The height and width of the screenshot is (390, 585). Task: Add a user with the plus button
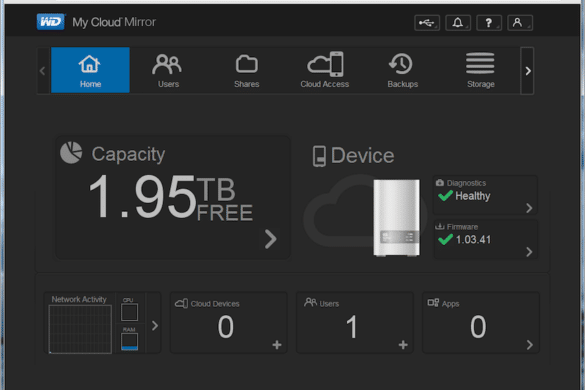403,345
